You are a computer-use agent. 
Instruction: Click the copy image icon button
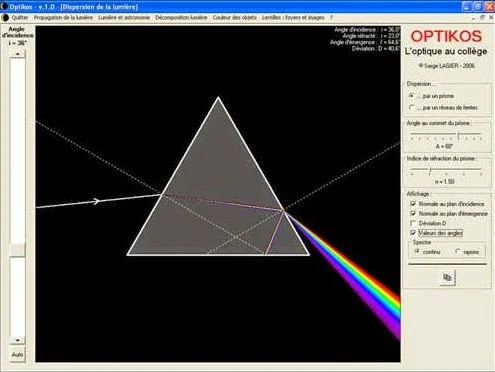pos(447,277)
